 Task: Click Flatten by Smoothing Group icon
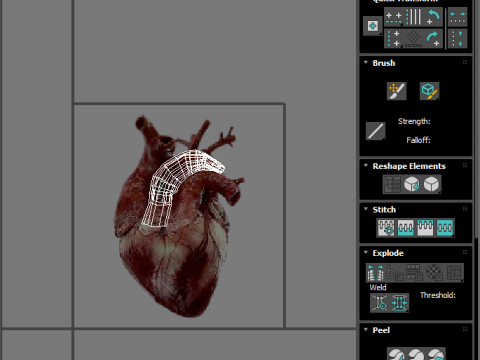point(415,273)
